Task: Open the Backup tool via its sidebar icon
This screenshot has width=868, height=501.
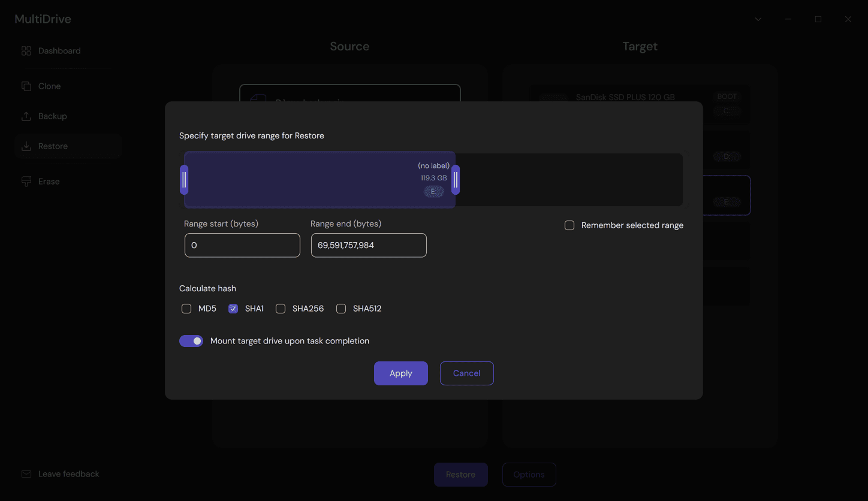Action: 26,116
